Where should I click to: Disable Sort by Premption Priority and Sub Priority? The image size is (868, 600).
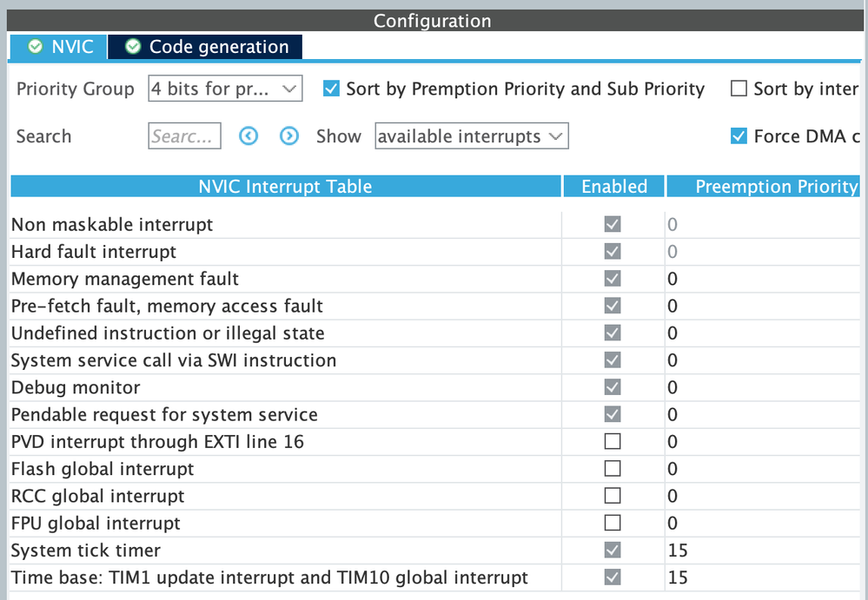coord(331,89)
